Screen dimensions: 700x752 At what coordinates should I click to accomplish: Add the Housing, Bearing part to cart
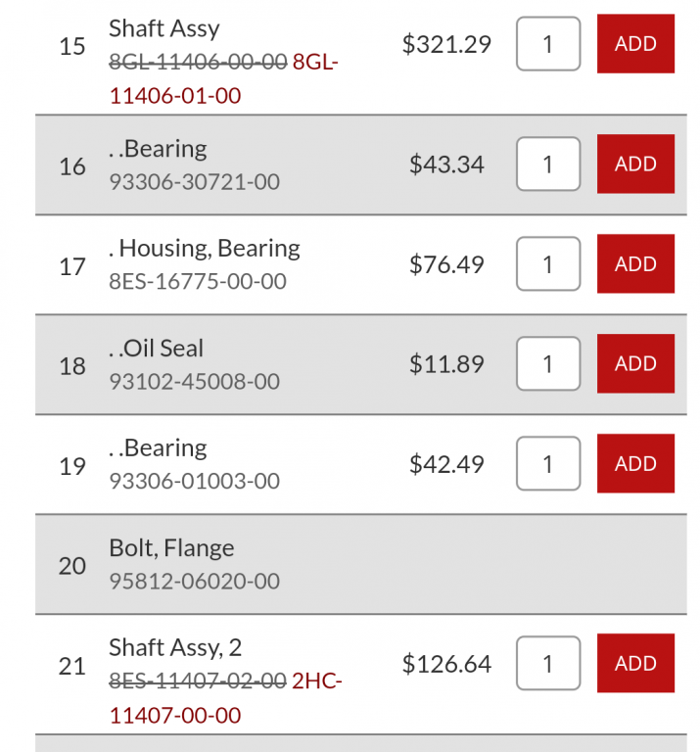(x=635, y=264)
